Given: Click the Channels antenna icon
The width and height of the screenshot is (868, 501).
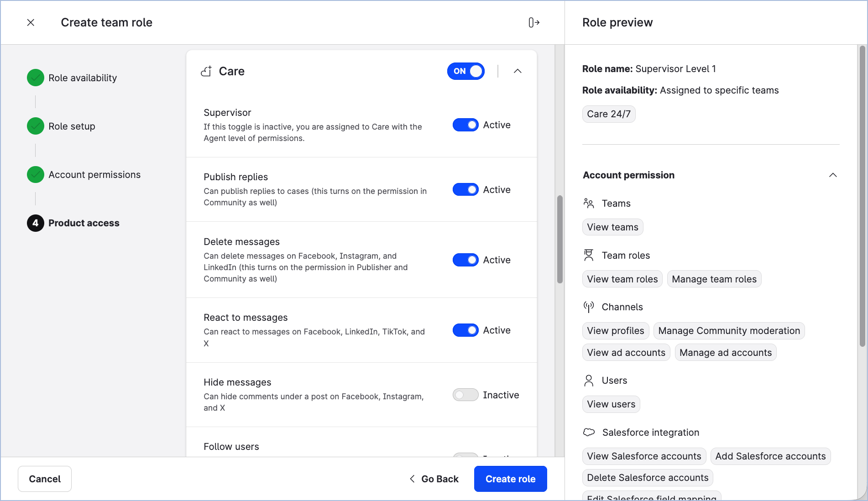Looking at the screenshot, I should 589,307.
